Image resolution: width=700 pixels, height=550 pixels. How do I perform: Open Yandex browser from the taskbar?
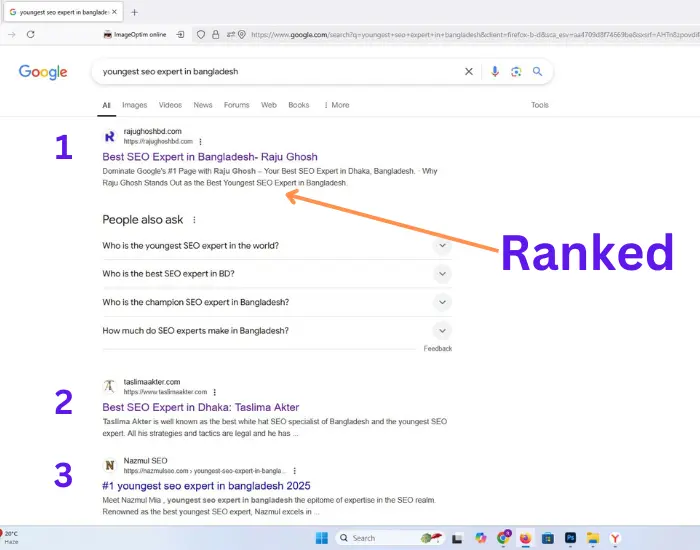coord(615,538)
